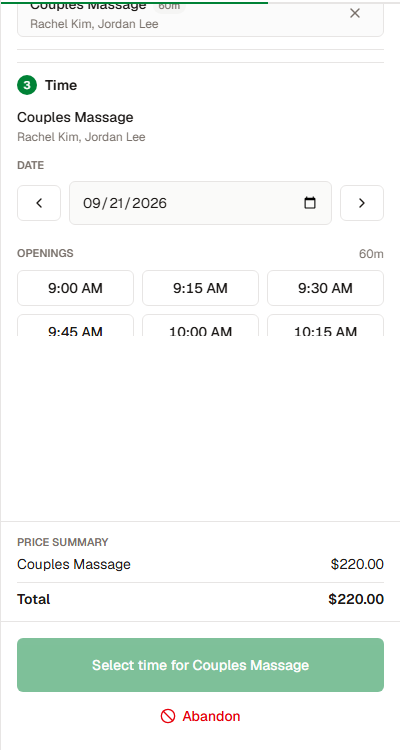Remove the Couples Massage service with X

pos(355,13)
